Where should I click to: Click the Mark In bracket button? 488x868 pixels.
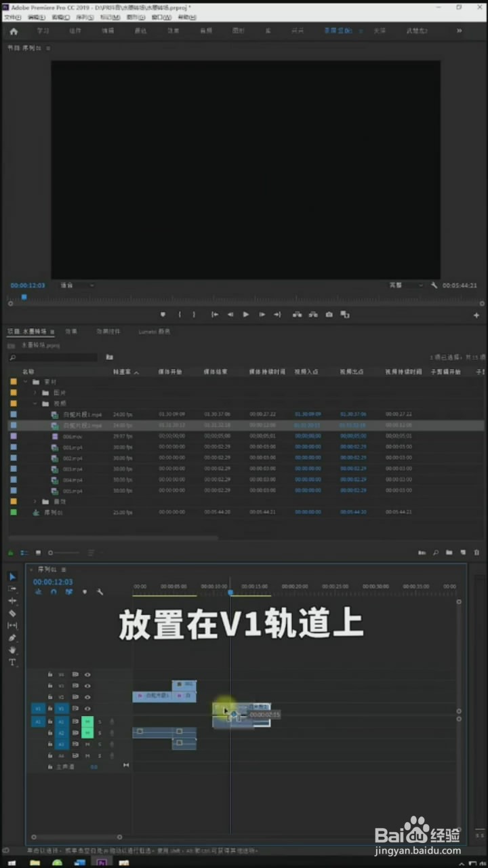tap(180, 315)
